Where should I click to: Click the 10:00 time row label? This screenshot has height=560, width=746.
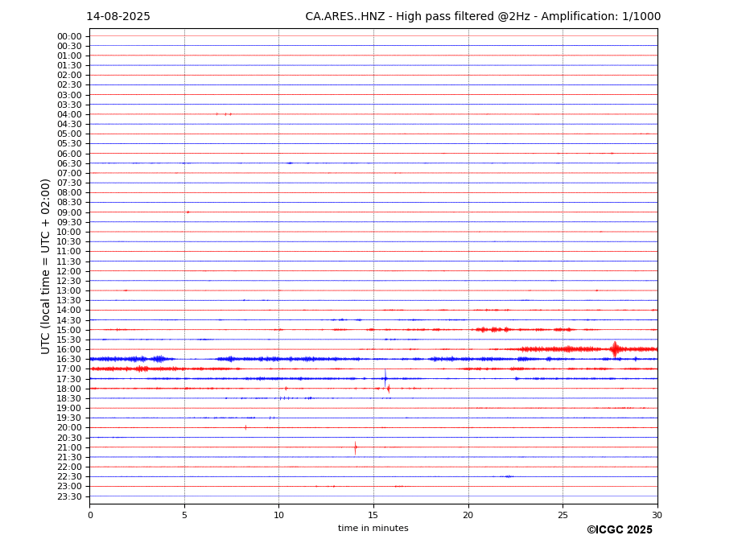click(x=69, y=233)
